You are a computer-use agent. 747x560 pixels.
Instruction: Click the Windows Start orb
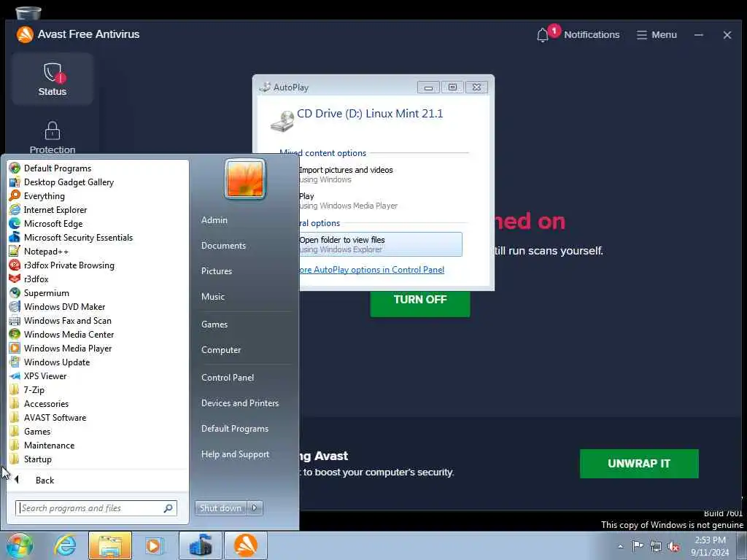tap(20, 545)
